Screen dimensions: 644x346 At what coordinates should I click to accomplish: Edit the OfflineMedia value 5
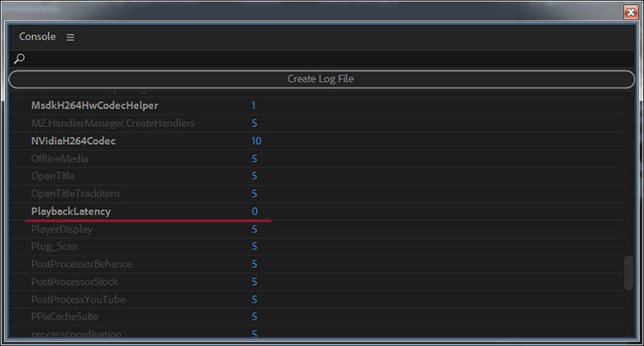(254, 159)
